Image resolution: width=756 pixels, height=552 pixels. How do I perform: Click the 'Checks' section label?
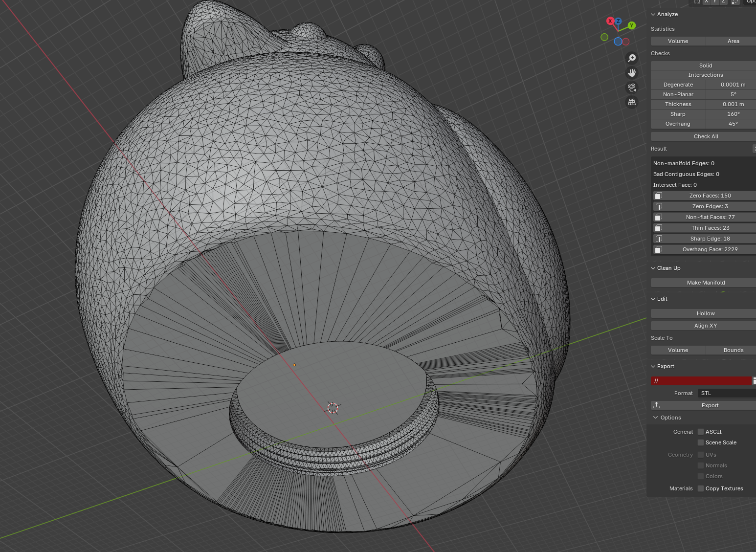(x=660, y=53)
